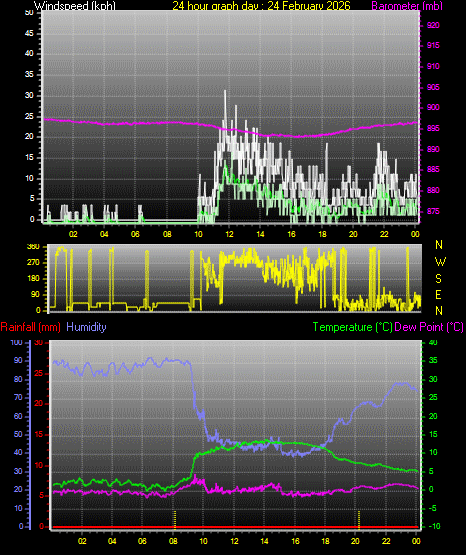
Task: Click the 875 barometer axis value
Action: click(433, 211)
